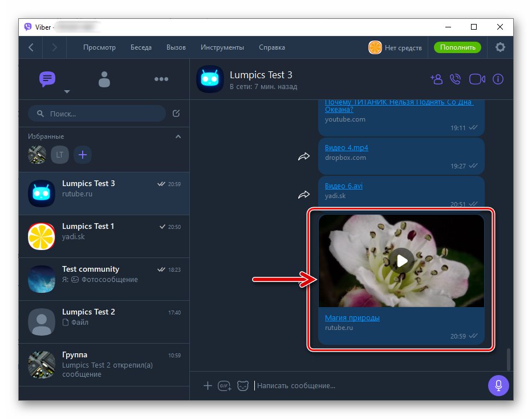Forward the Видео 6.avi message
The image size is (532, 419).
click(304, 195)
